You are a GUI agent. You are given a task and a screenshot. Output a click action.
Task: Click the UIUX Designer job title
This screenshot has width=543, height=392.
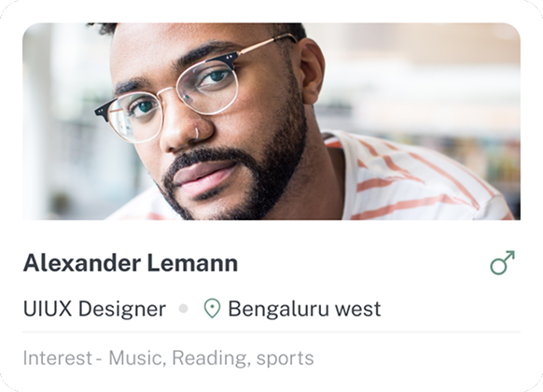[x=94, y=309]
